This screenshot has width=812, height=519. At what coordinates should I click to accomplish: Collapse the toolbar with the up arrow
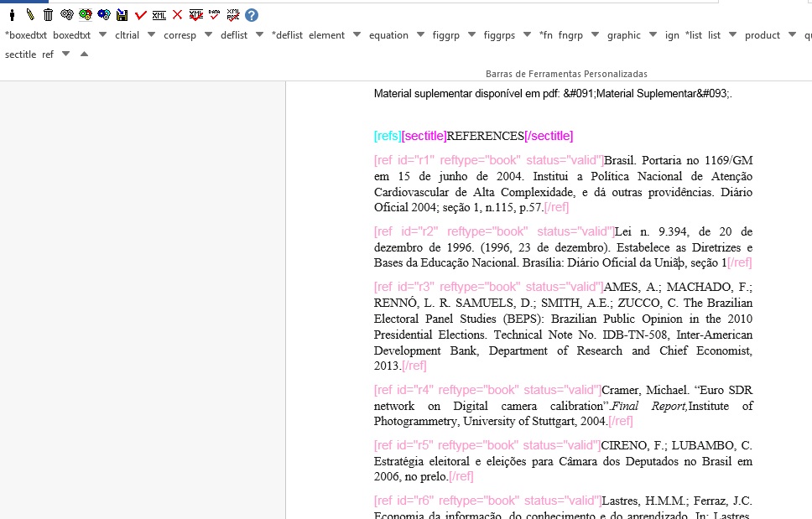[84, 54]
